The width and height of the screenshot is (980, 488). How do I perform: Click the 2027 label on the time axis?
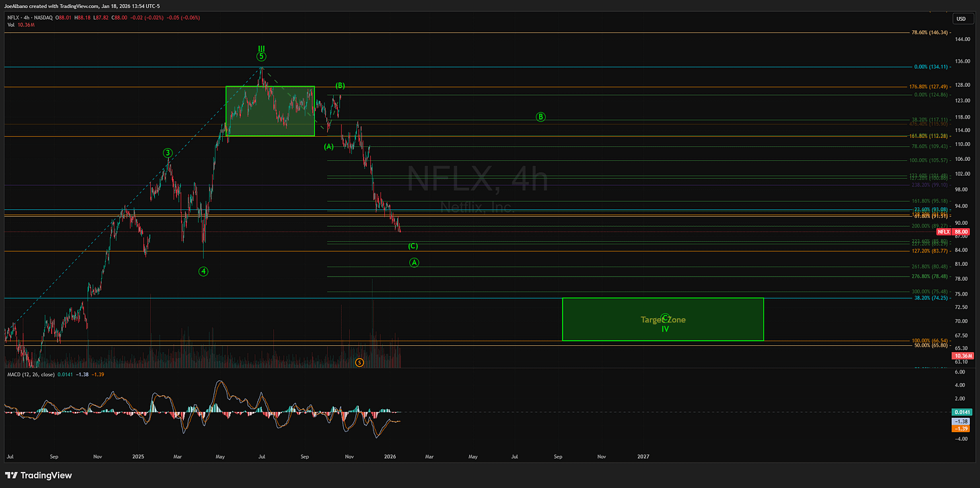click(x=643, y=456)
